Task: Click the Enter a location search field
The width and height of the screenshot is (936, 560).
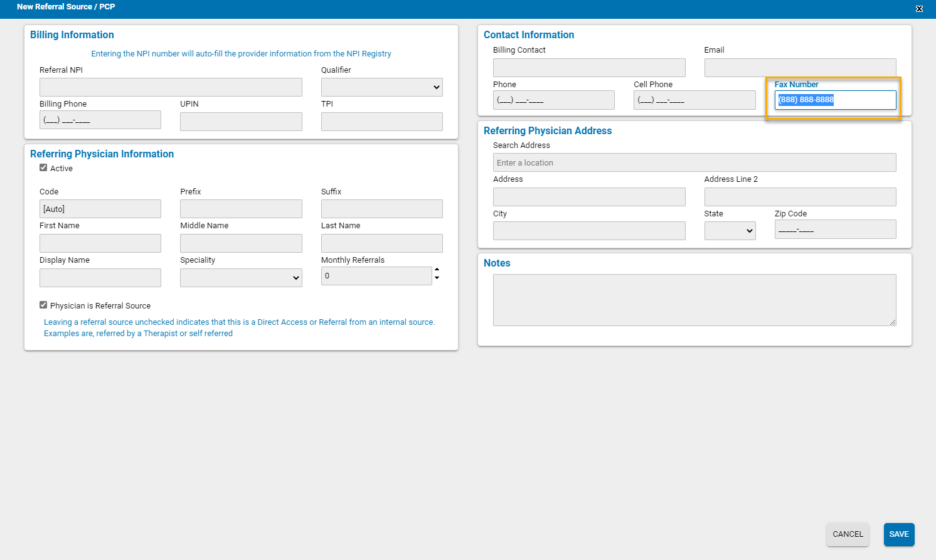Action: click(694, 162)
